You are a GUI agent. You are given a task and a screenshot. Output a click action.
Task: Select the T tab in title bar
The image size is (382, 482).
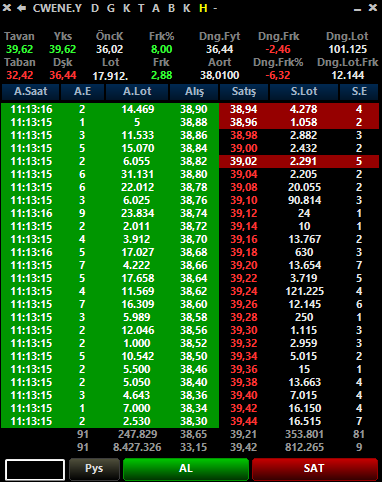click(141, 8)
